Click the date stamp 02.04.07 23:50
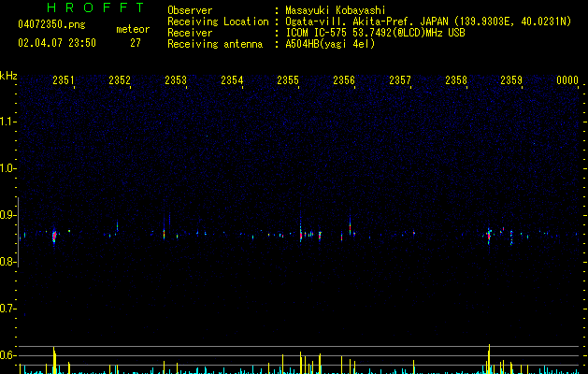 (57, 43)
